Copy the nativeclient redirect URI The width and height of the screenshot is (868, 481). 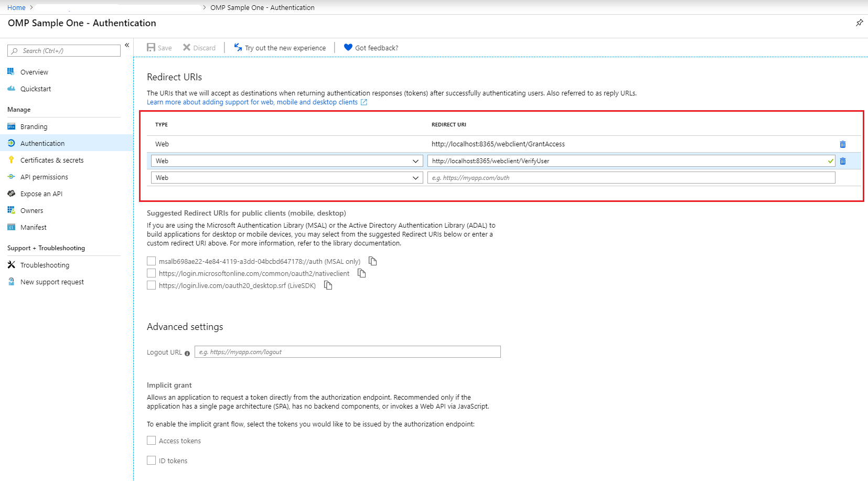pos(361,273)
